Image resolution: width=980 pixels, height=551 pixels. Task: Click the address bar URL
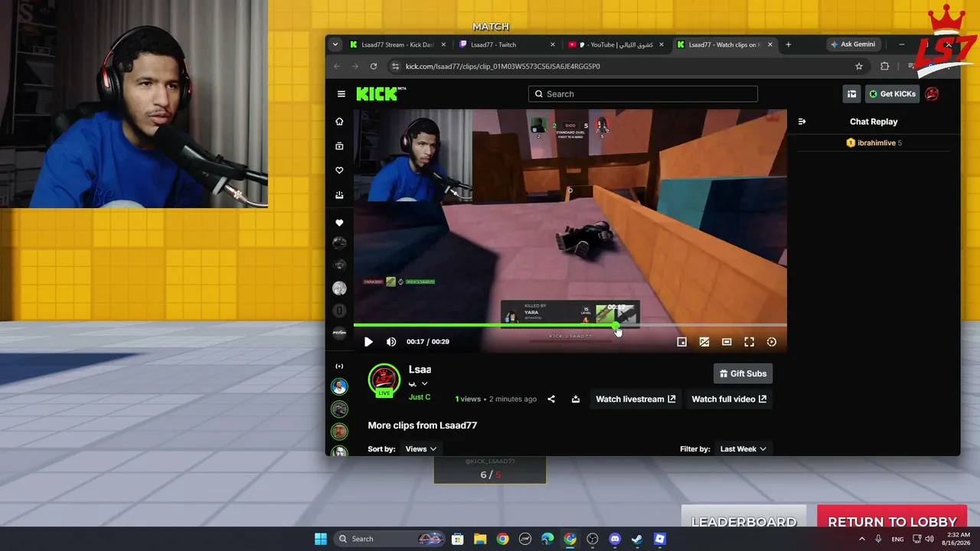tap(502, 67)
